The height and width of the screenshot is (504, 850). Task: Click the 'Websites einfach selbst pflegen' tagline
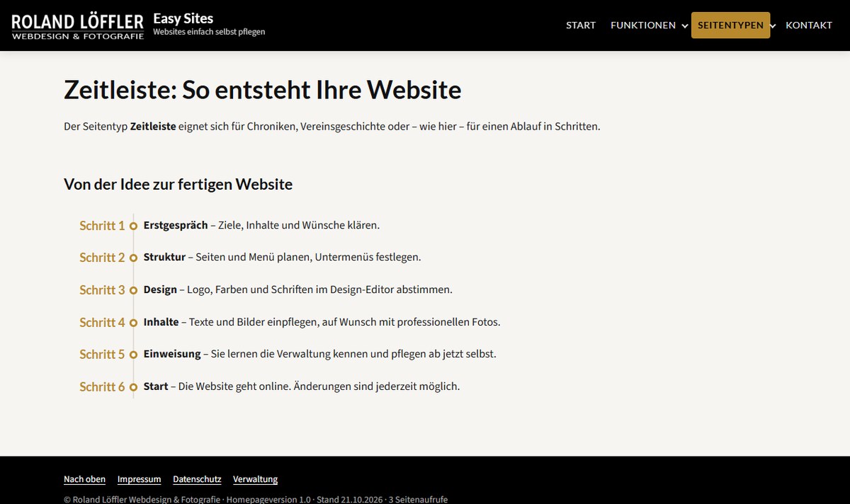click(x=209, y=32)
